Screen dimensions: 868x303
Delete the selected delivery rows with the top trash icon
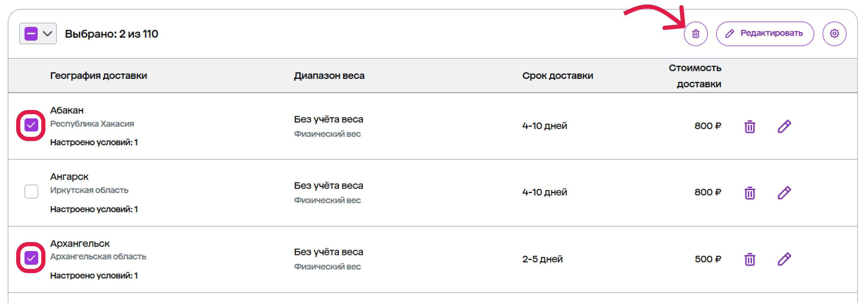695,34
